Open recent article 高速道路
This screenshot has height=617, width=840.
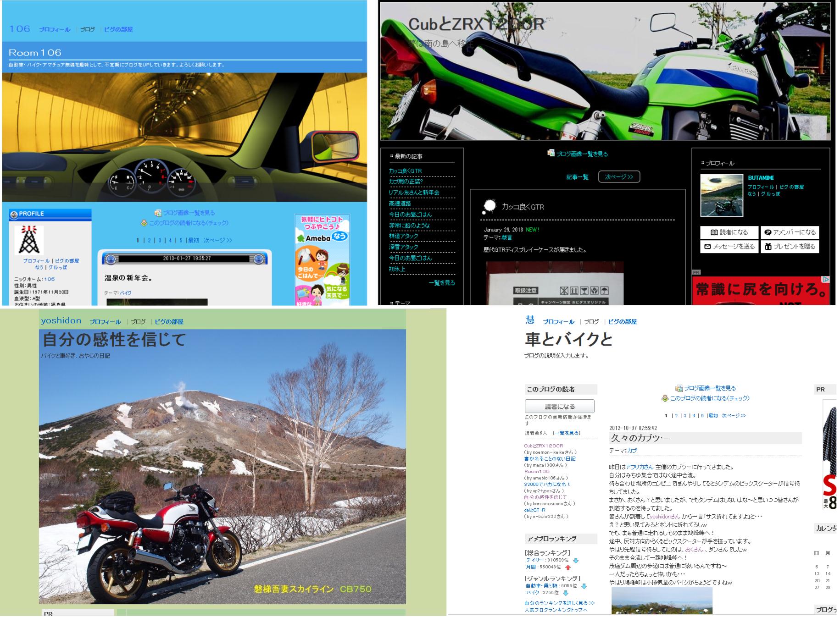(x=400, y=204)
